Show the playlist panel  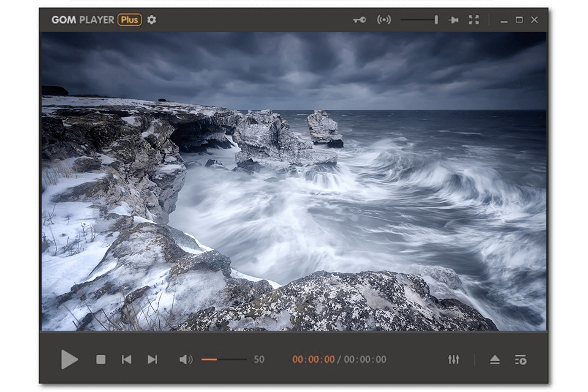coord(521,360)
